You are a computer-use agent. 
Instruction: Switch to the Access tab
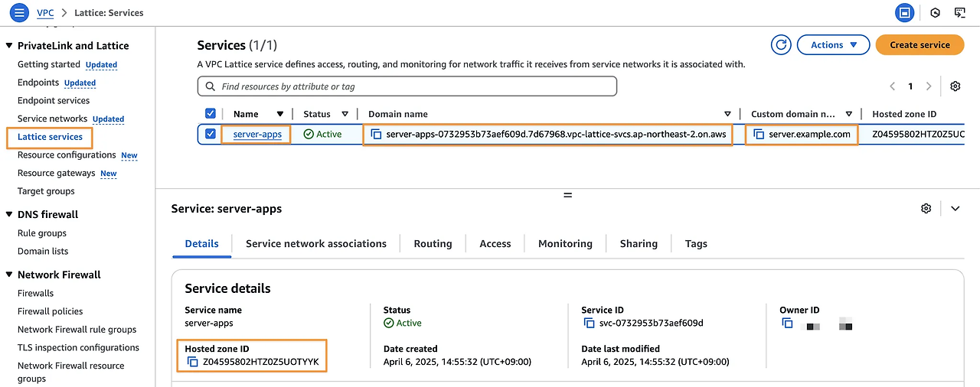coord(495,244)
